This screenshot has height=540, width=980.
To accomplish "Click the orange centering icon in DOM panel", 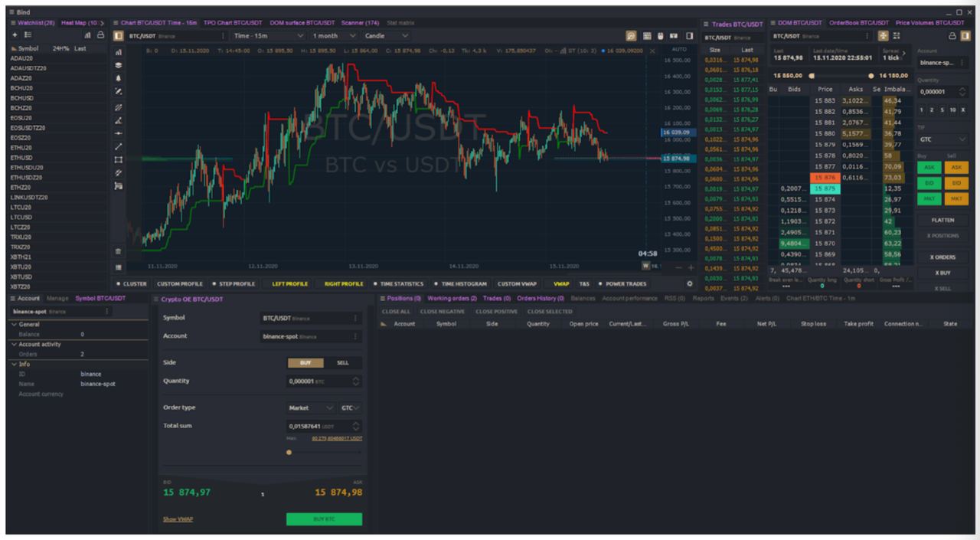I will click(x=884, y=36).
